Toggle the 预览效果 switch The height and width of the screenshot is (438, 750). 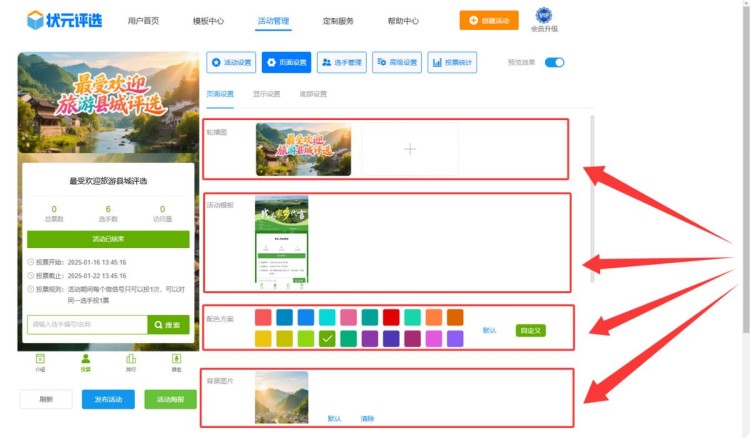(554, 62)
